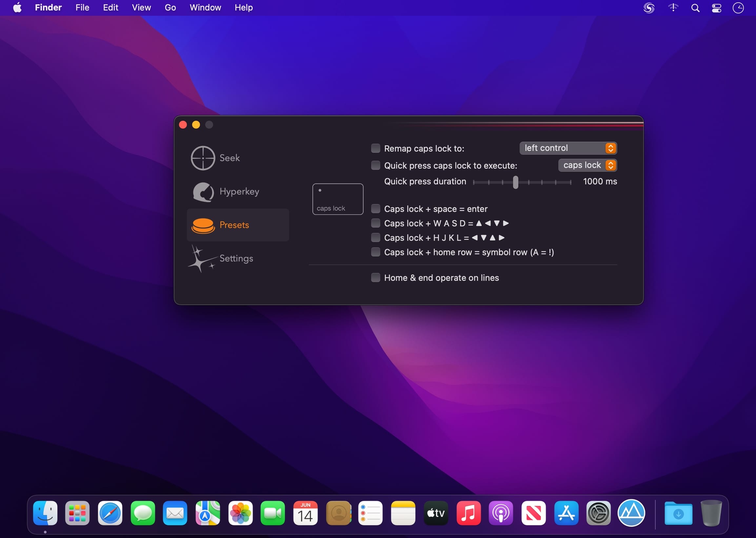
Task: Toggle Caps lock + space = enter
Action: point(375,209)
